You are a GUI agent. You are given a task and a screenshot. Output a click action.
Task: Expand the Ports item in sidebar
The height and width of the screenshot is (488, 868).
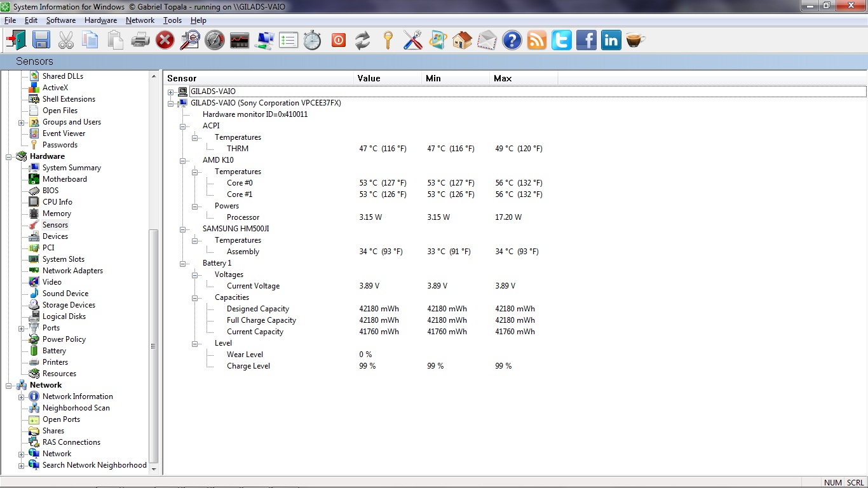[21, 328]
